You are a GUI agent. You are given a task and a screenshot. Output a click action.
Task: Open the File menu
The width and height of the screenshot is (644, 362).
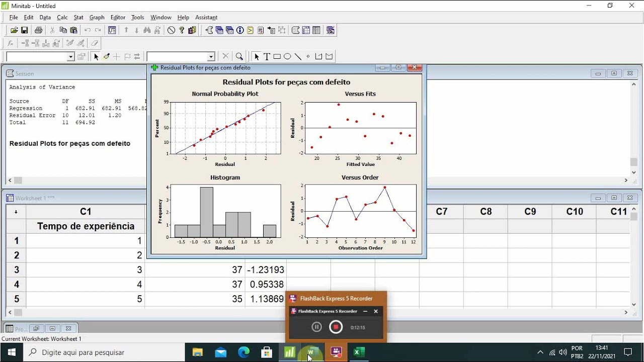tap(14, 17)
